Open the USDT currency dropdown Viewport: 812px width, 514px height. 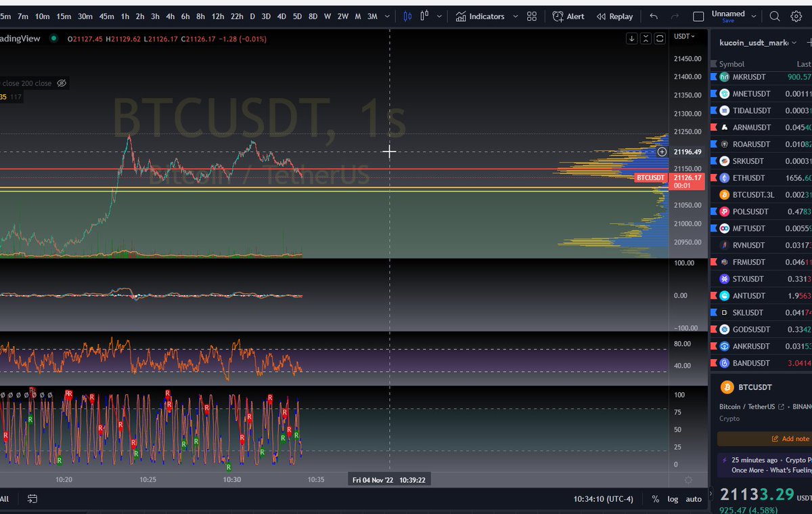[x=685, y=37]
